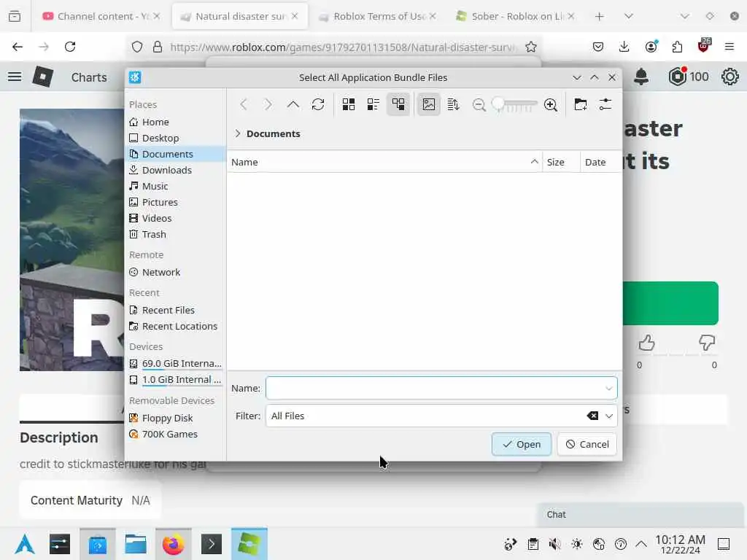
Task: Show Recent Files in the sidebar
Action: pyautogui.click(x=175, y=310)
